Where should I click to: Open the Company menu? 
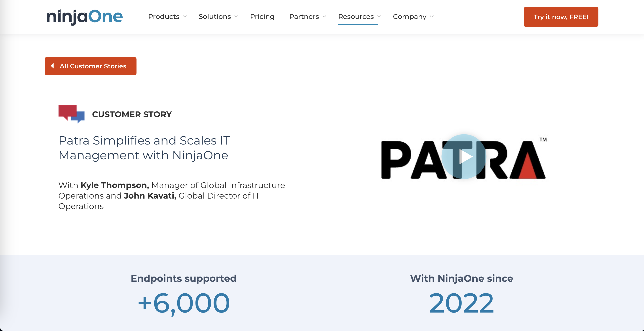pos(410,17)
